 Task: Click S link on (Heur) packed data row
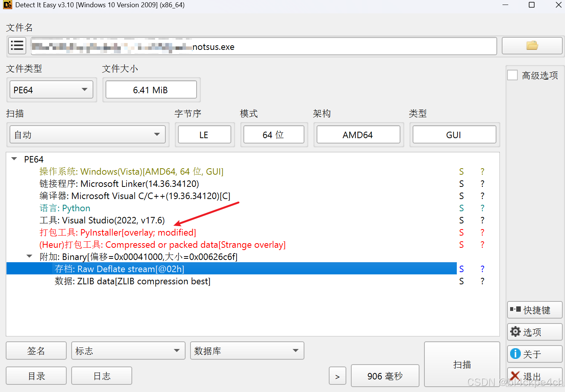[x=461, y=245]
